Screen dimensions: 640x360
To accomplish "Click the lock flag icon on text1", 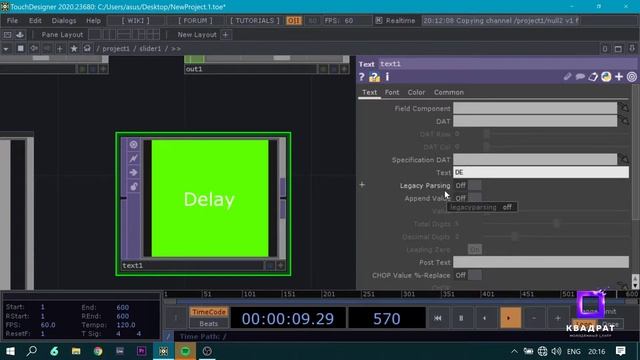I will pos(133,187).
